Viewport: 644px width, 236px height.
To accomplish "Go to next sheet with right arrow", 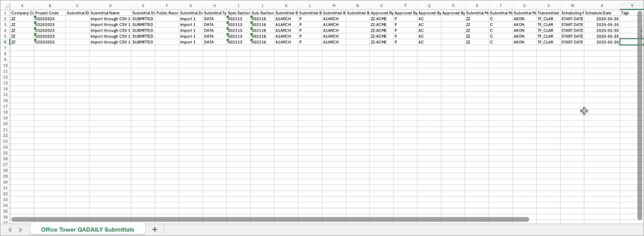I will coord(22,230).
